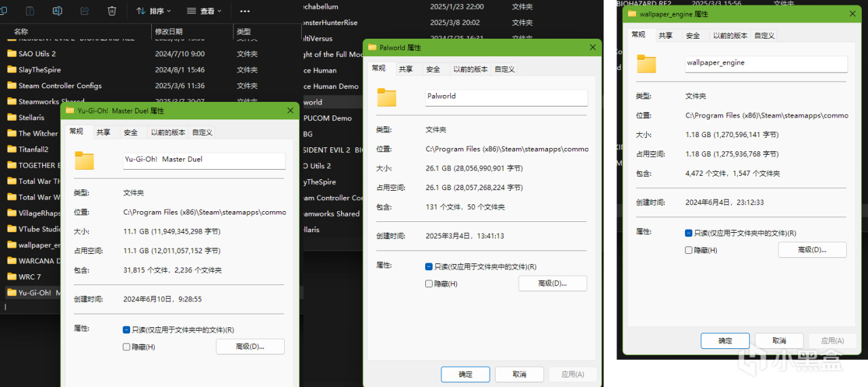
Task: Sort by the 名称 column header
Action: point(21,32)
